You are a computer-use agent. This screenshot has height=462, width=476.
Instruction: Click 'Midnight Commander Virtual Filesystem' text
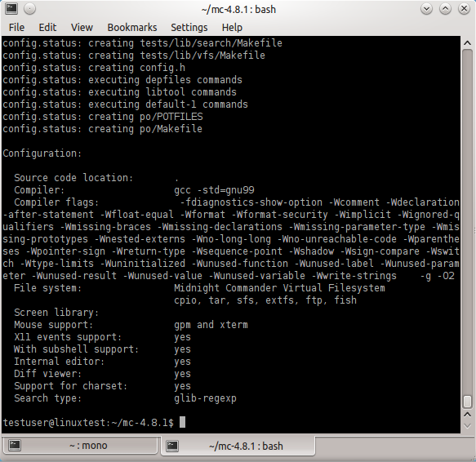click(279, 288)
